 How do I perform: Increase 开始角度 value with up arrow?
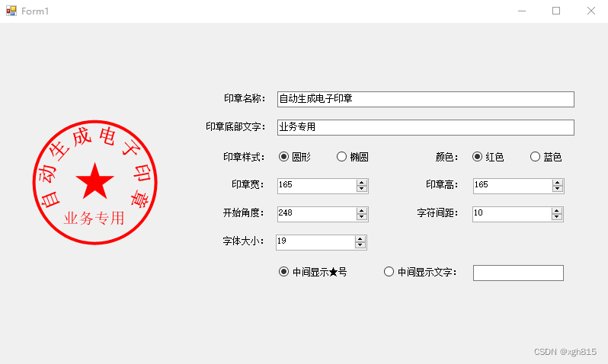point(362,211)
